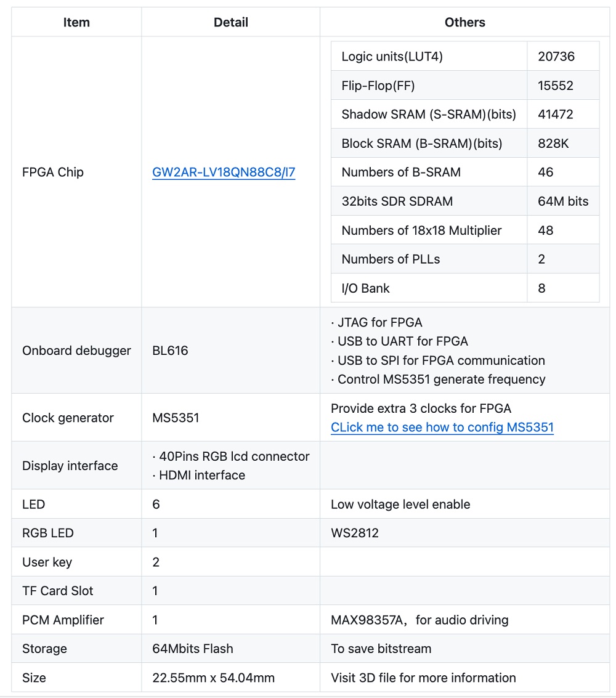
Task: Click the "64Mbits Flash" storage cell
Action: [193, 649]
